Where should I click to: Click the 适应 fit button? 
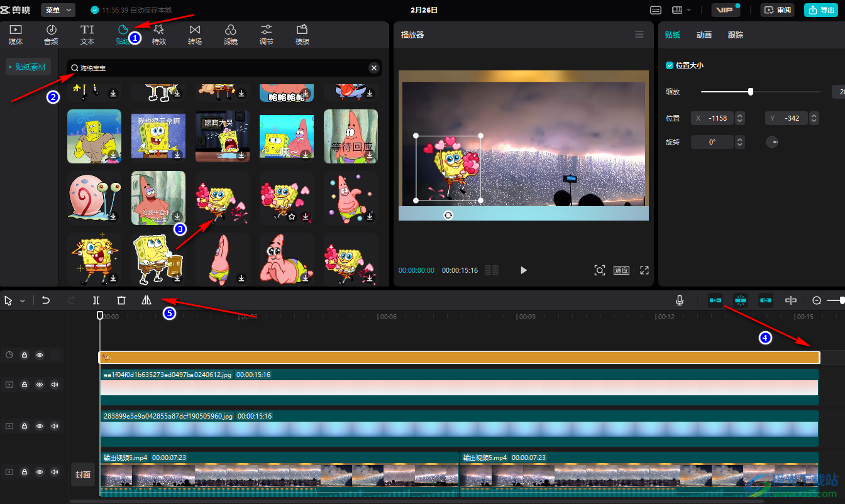point(621,270)
